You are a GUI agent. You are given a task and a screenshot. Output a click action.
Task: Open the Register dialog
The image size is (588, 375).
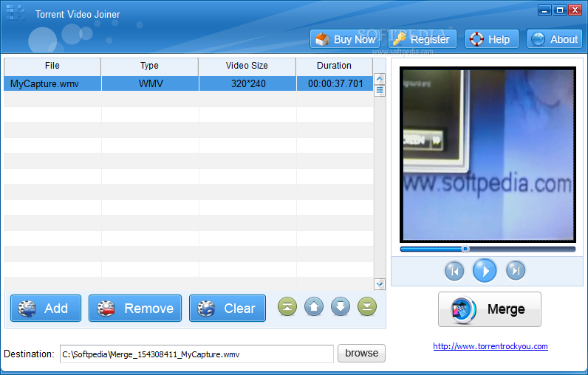coord(423,39)
